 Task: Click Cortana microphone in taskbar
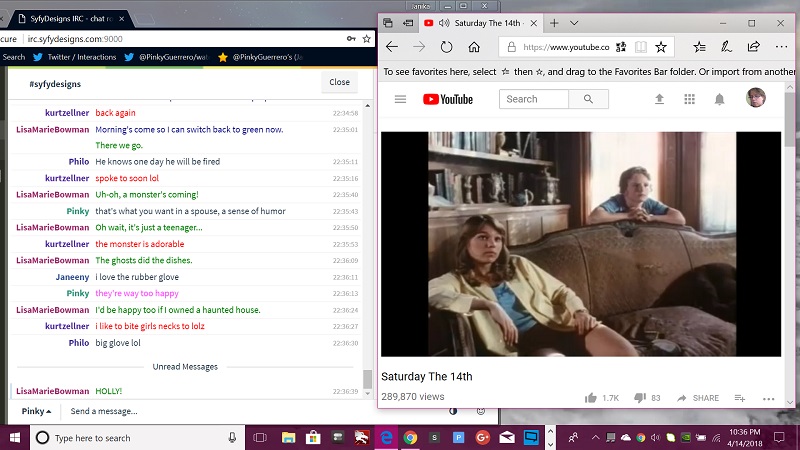[232, 438]
